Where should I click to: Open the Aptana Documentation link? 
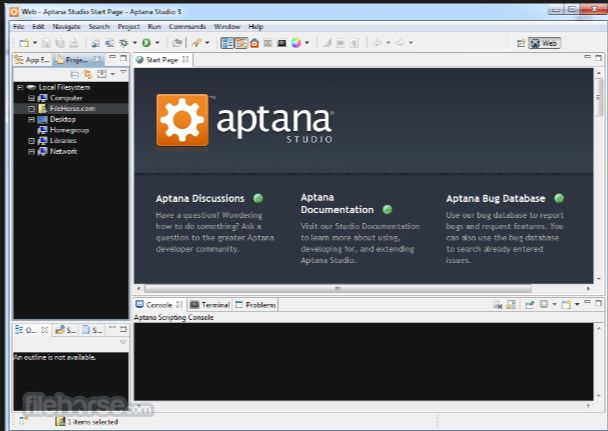pyautogui.click(x=337, y=203)
